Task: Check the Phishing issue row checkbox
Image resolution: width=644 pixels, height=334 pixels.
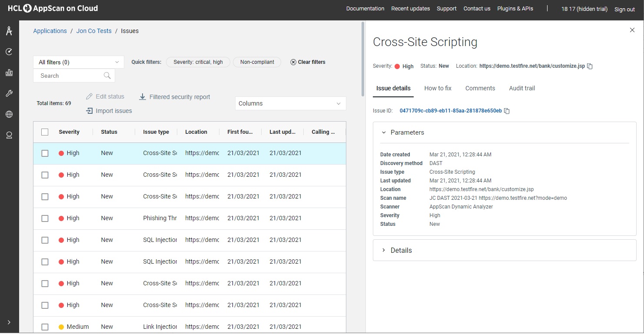Action: click(x=45, y=218)
